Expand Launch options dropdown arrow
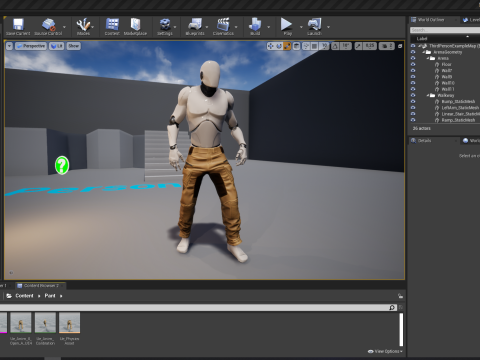 [x=329, y=27]
